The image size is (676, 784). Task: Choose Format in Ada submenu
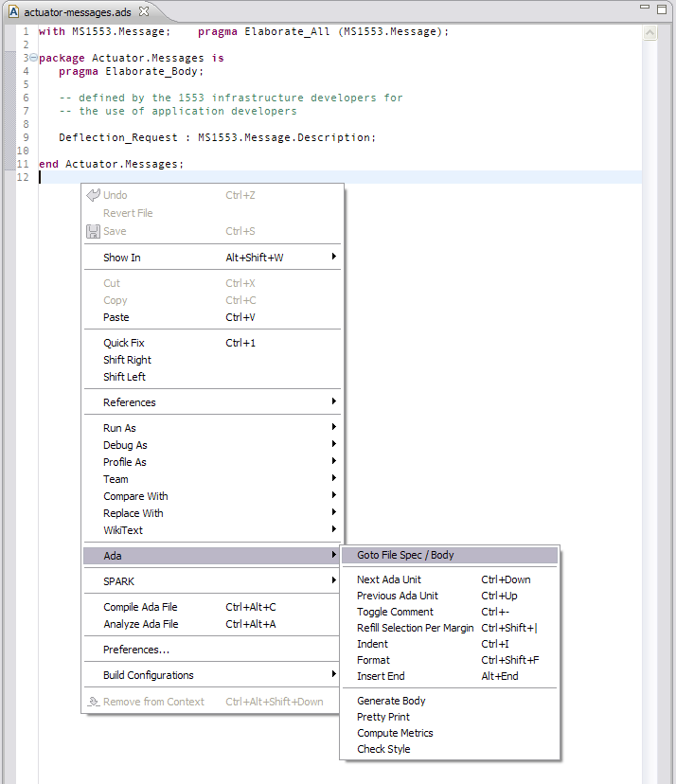450,660
